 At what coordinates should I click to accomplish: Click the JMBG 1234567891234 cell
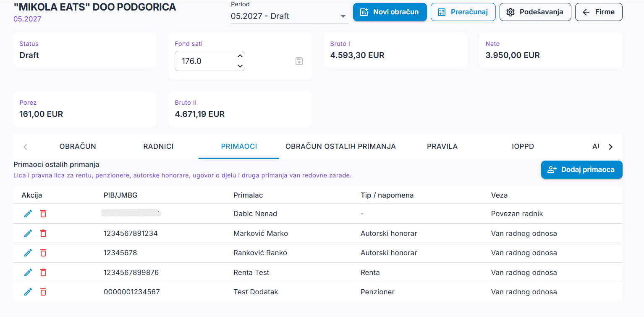(x=131, y=233)
